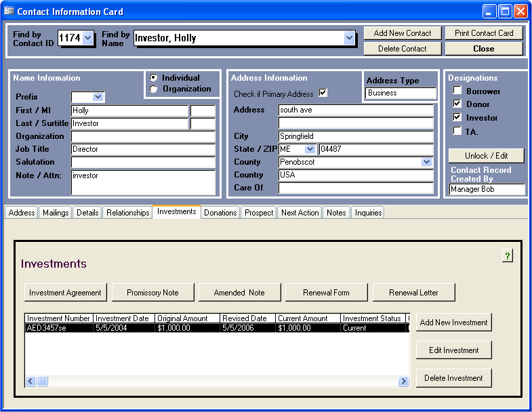Open the Relationships tab
The image size is (532, 412).
point(127,213)
